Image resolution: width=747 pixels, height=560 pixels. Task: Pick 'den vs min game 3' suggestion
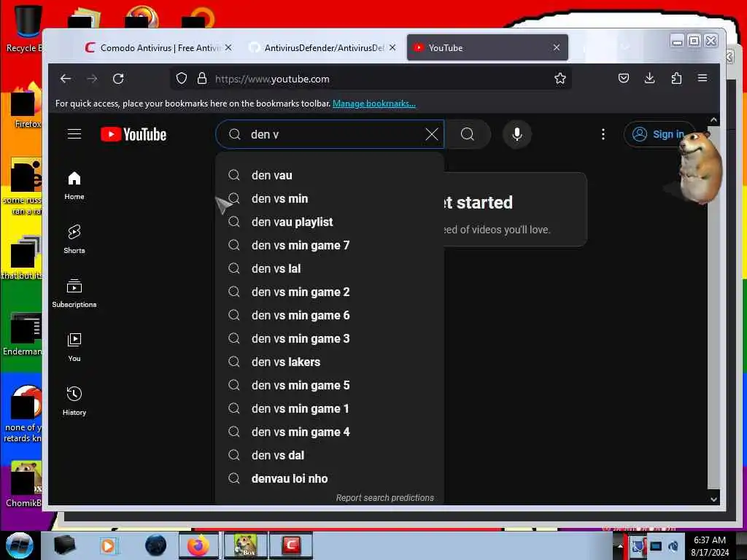tap(330, 338)
